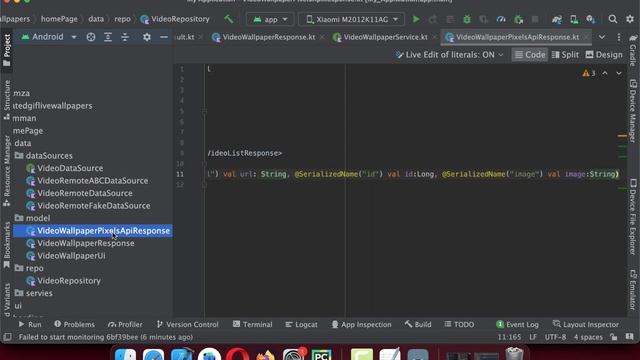Click the Make Project hammer icon
The image size is (640, 360).
pos(229,19)
